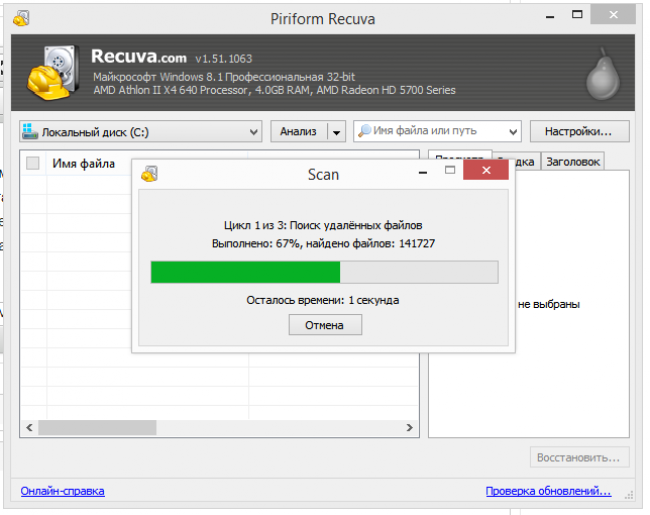This screenshot has width=650, height=515.
Task: Close the Piriform Recuva main window
Action: (613, 15)
